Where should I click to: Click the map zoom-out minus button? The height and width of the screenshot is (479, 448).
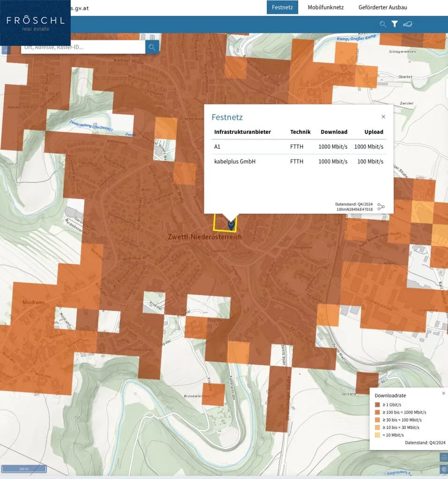(6, 50)
